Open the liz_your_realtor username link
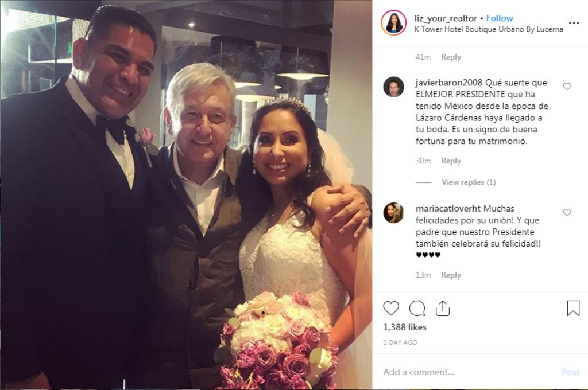 point(446,18)
